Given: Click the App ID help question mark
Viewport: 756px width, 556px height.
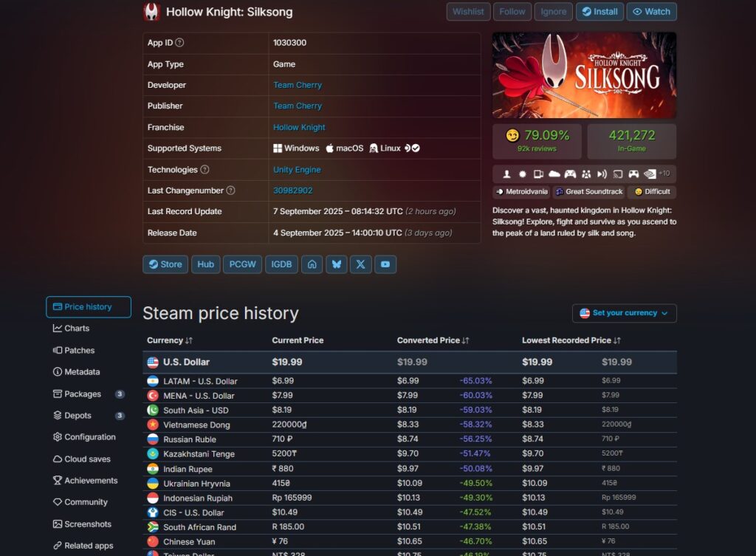Looking at the screenshot, I should point(179,42).
